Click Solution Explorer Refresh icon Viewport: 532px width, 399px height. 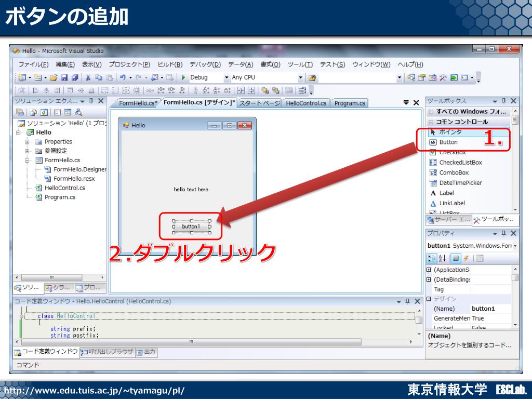click(x=44, y=112)
